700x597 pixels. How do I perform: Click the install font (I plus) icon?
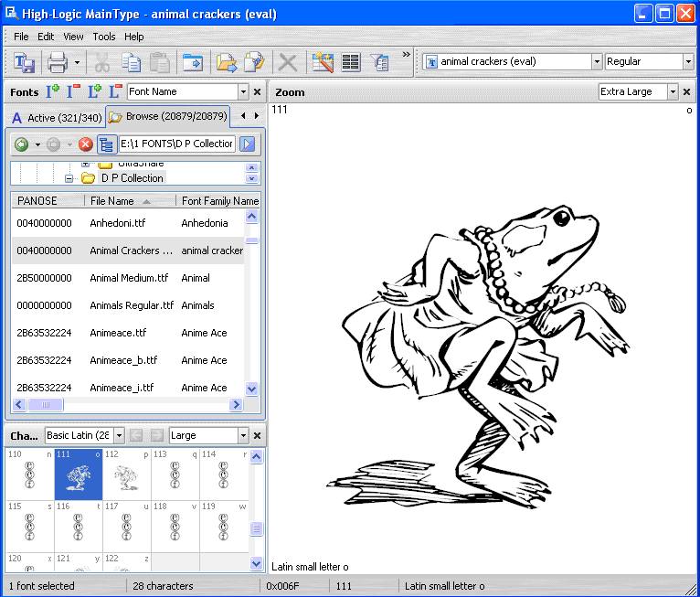click(53, 91)
